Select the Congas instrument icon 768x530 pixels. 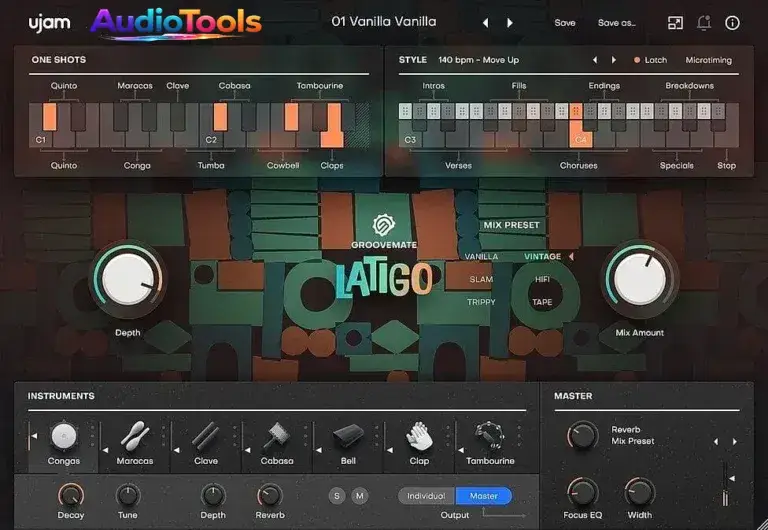point(64,436)
